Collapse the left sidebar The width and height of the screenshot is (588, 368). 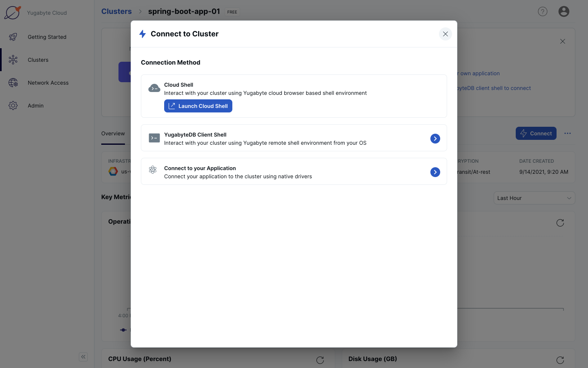[x=83, y=357]
